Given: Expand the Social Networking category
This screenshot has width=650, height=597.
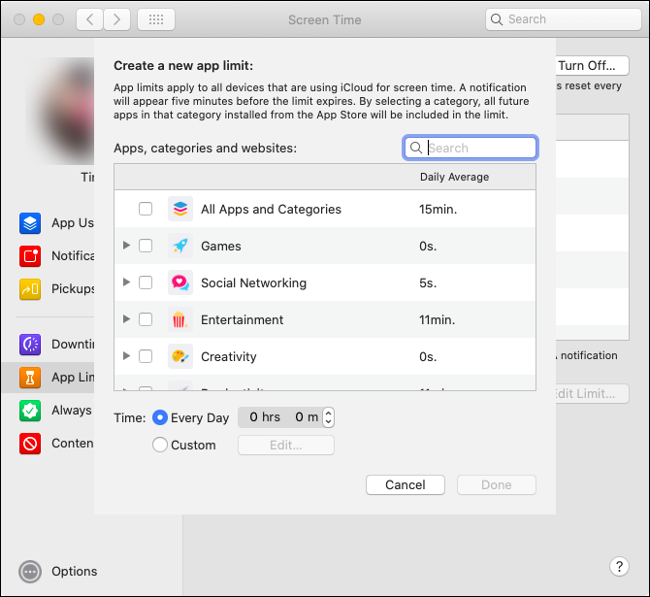Looking at the screenshot, I should tap(126, 282).
